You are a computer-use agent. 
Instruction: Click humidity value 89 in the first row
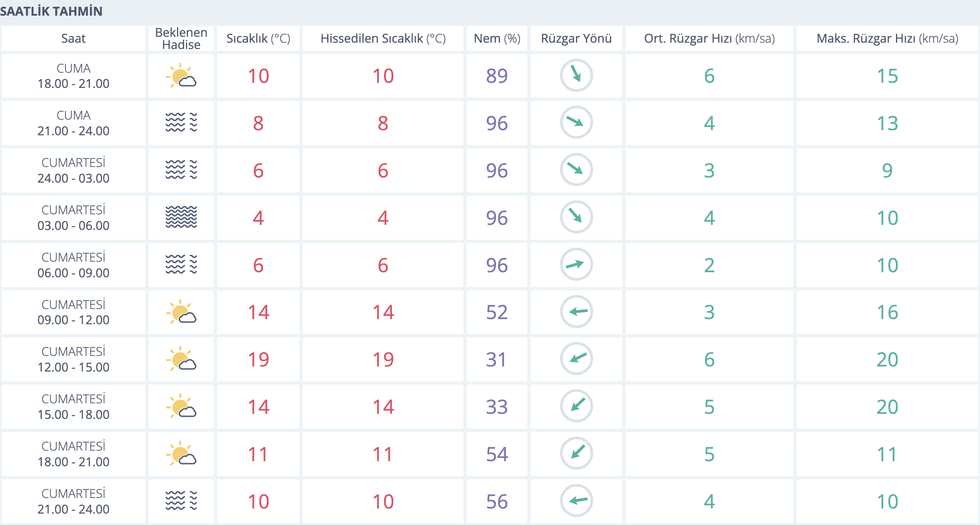[x=497, y=76]
